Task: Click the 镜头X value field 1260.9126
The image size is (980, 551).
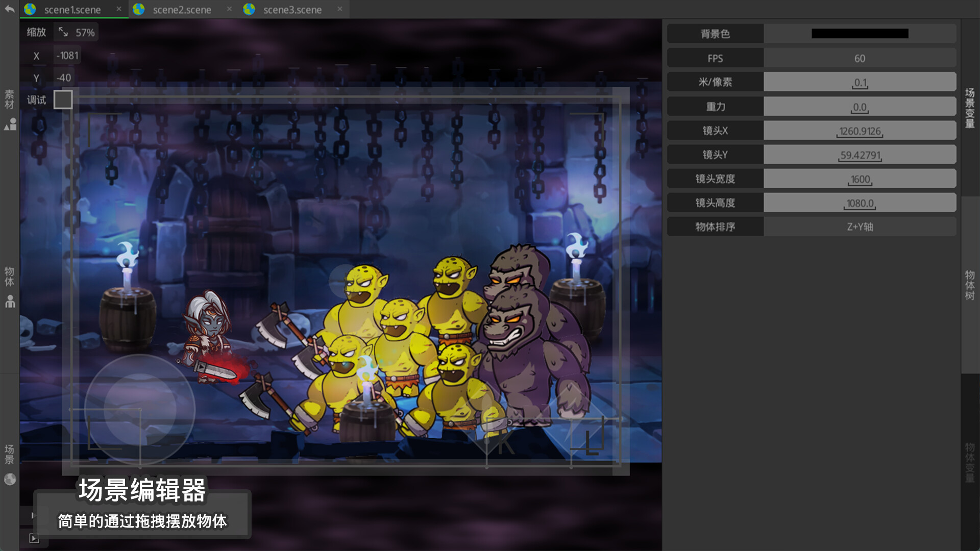Action: coord(860,131)
